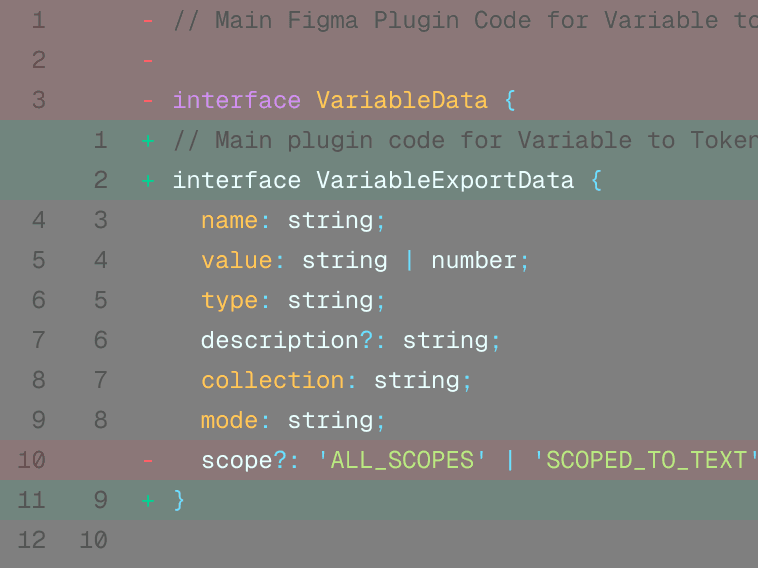The width and height of the screenshot is (758, 568).
Task: Click the 'value' property name
Action: [236, 260]
